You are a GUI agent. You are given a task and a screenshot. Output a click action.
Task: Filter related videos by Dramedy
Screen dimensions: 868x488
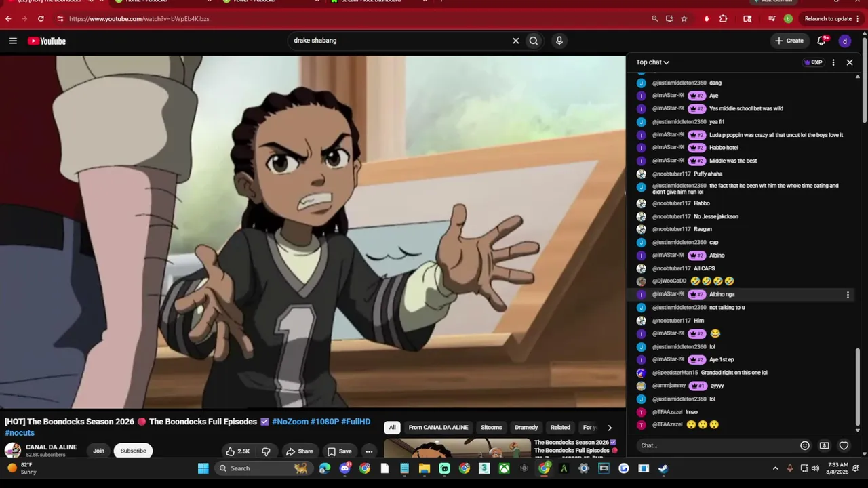[x=526, y=428]
